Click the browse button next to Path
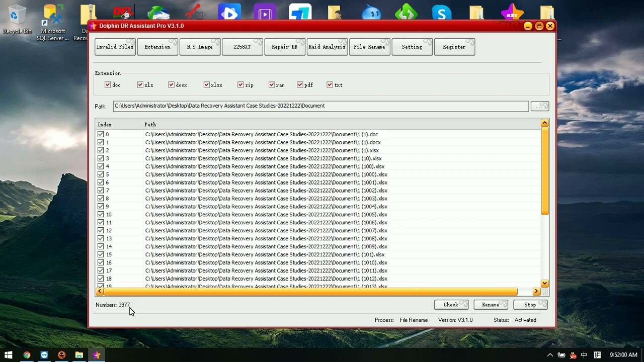Screen dimensions: 644x362 [x=539, y=106]
